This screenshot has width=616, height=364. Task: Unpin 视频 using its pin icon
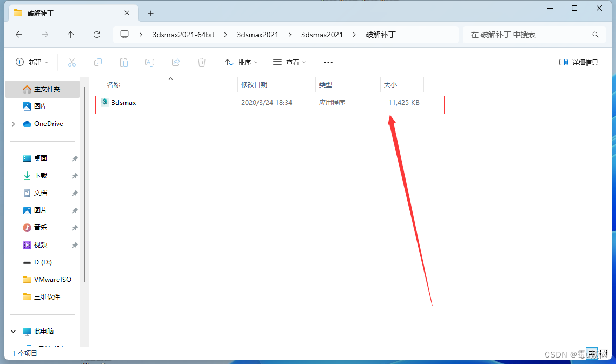(75, 245)
